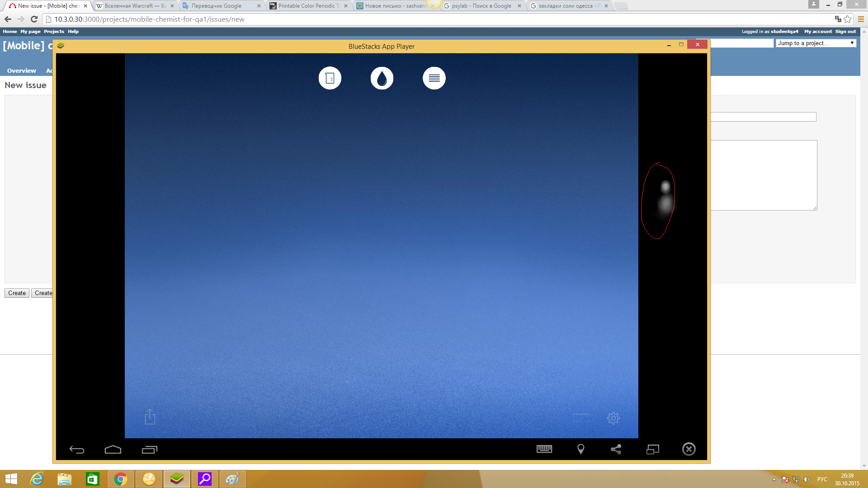Open Projects in the Redmine top menu
Image resolution: width=868 pixels, height=488 pixels.
[x=54, y=32]
